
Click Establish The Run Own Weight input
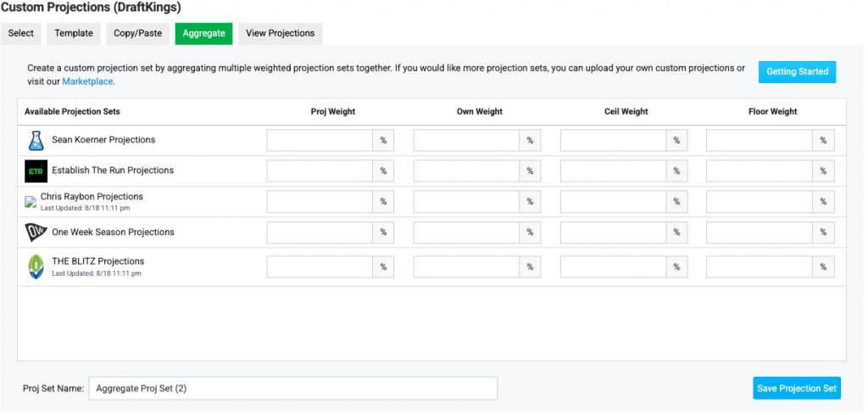pyautogui.click(x=466, y=171)
